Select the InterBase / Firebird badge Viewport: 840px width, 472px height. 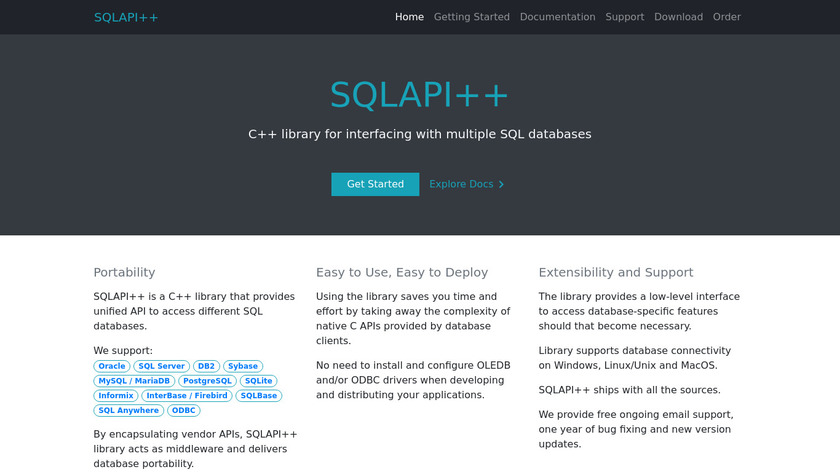click(186, 396)
